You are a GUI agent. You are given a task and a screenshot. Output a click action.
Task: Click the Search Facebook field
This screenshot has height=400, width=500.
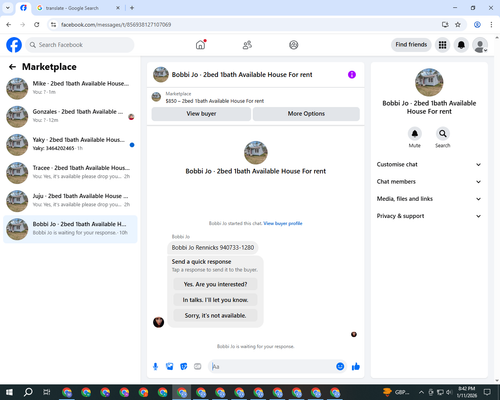click(x=80, y=45)
